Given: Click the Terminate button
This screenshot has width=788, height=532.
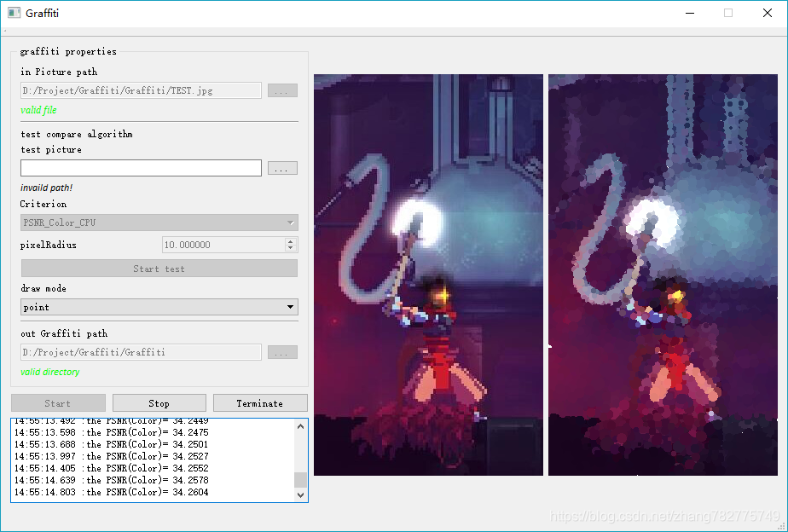Looking at the screenshot, I should point(260,403).
